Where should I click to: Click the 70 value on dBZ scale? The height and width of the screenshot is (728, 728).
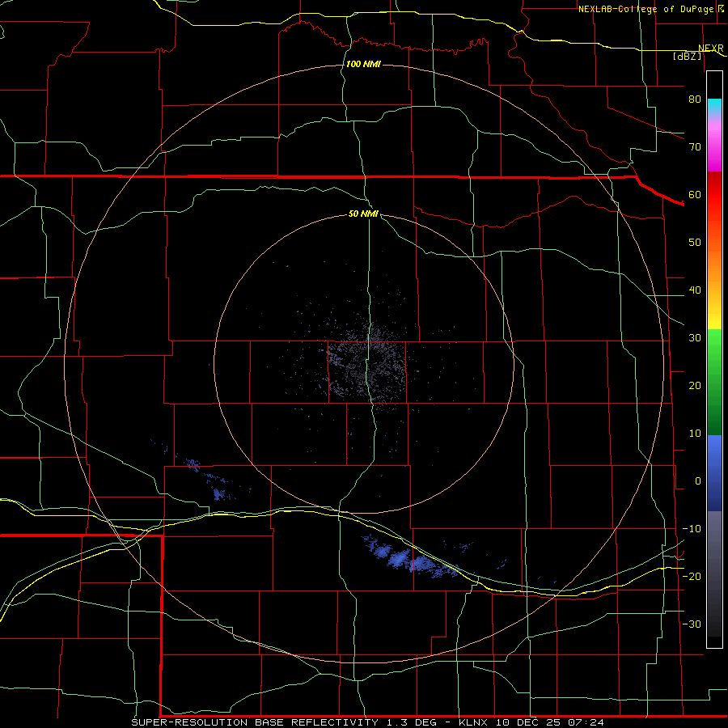click(x=695, y=147)
